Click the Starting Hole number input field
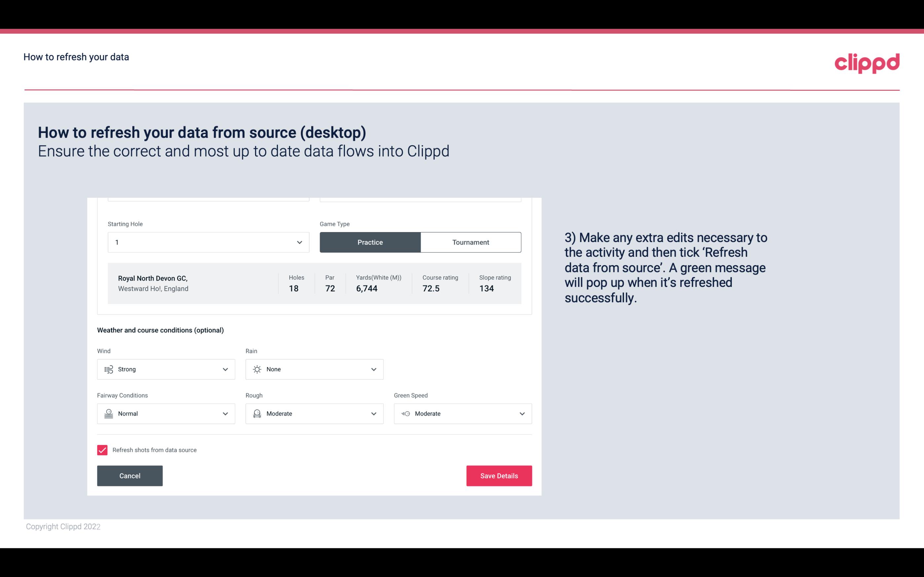 [x=207, y=242]
